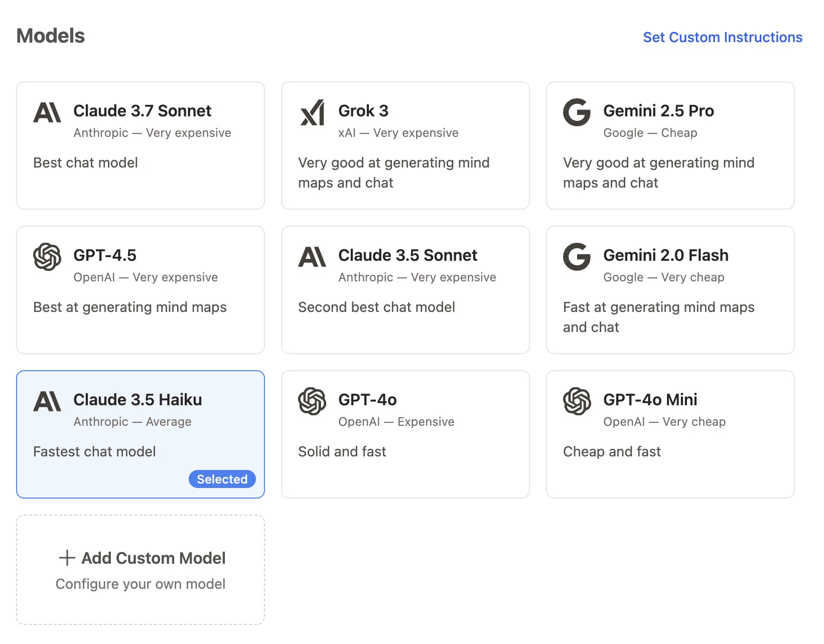
Task: Click 'Fast at generating mind maps and chat' text
Action: click(659, 317)
